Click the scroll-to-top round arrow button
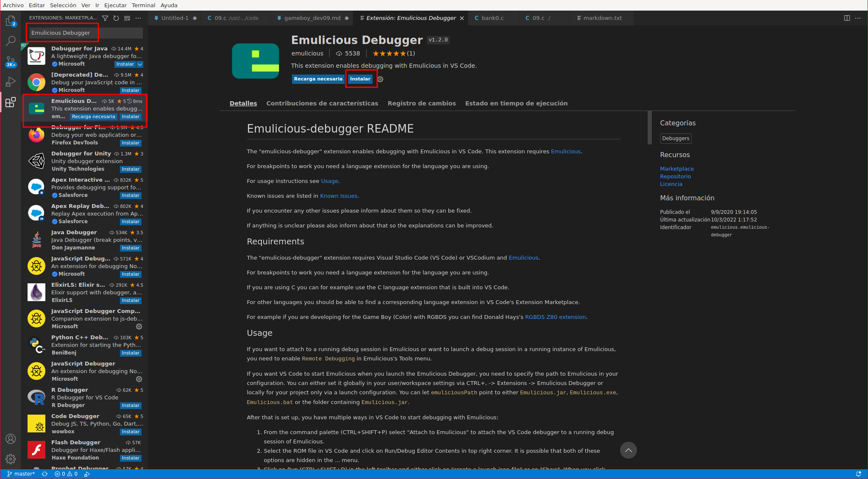Image resolution: width=868 pixels, height=479 pixels. coord(628,450)
